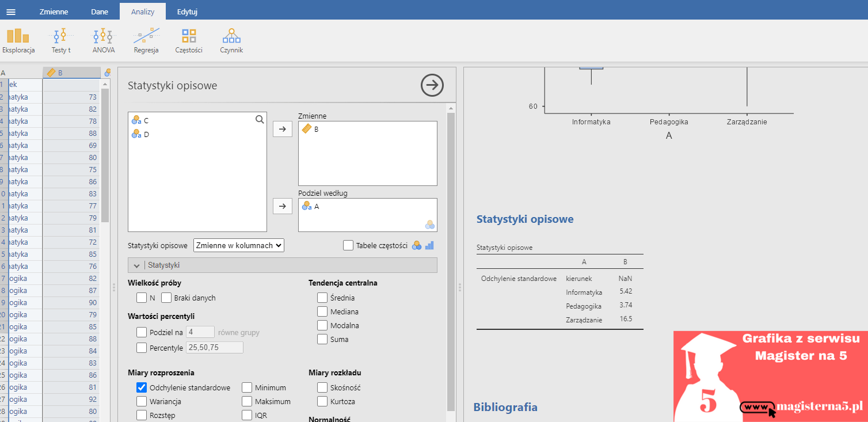Open the Zmienne w kolumnach dropdown
868x422 pixels.
pyautogui.click(x=239, y=245)
